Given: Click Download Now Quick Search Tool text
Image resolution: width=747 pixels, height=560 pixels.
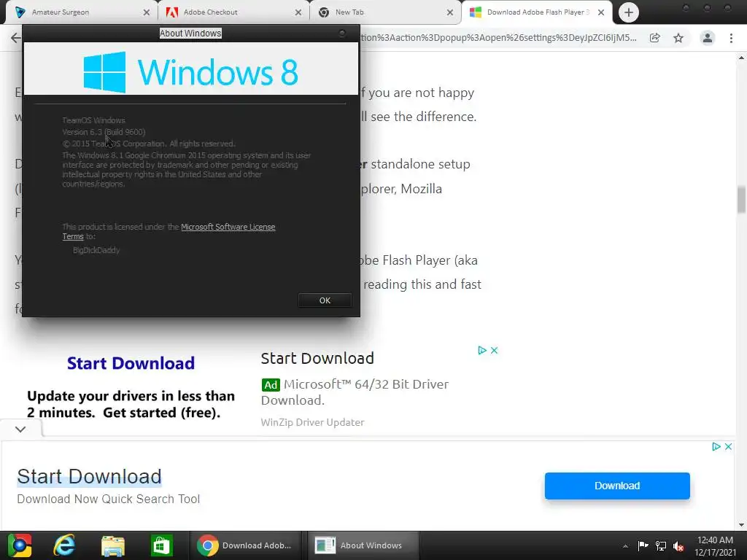Looking at the screenshot, I should (x=108, y=499).
